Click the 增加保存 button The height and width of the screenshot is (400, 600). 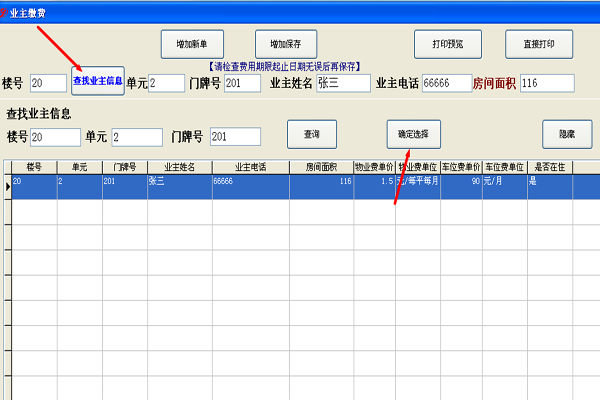coord(286,44)
